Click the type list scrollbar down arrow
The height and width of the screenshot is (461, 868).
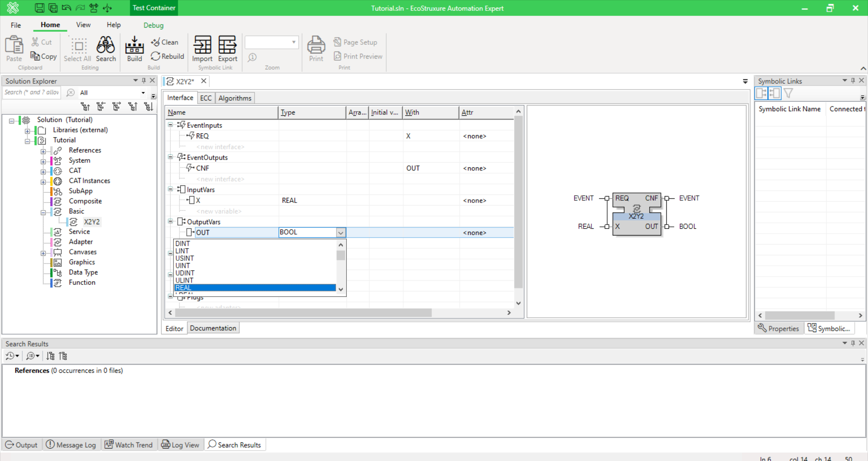[x=341, y=289]
